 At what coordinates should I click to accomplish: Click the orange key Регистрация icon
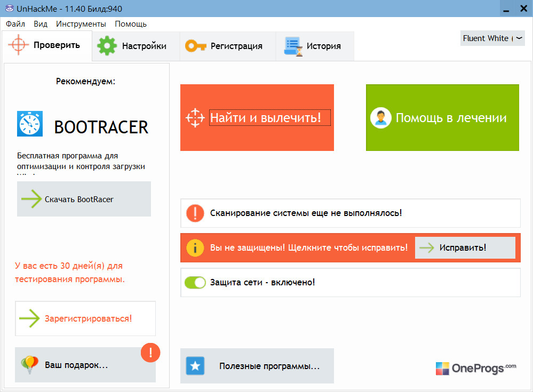coord(195,46)
